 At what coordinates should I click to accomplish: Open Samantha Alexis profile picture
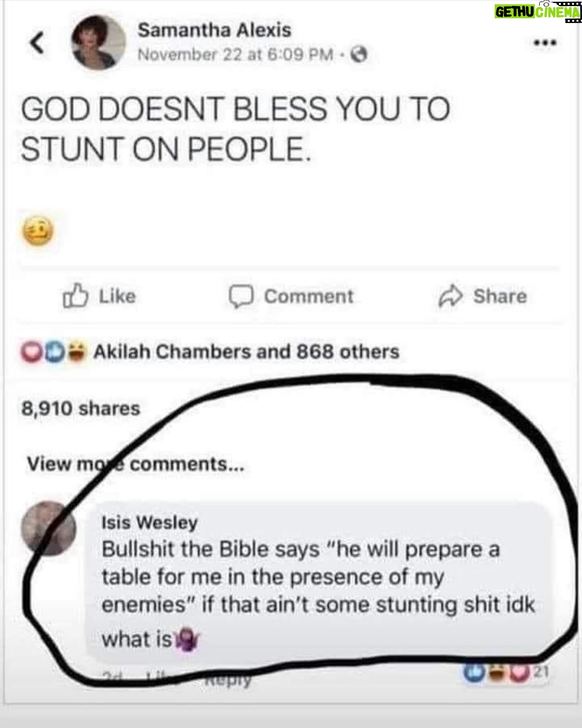(x=98, y=43)
